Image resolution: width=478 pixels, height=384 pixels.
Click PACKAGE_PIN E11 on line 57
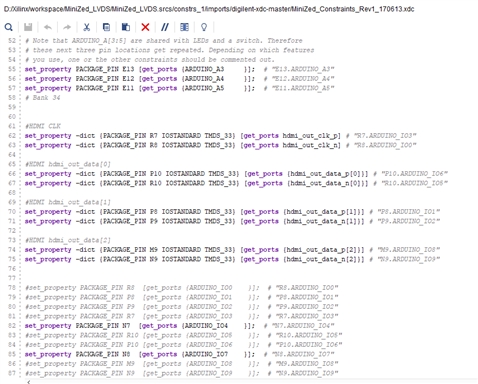pos(105,88)
